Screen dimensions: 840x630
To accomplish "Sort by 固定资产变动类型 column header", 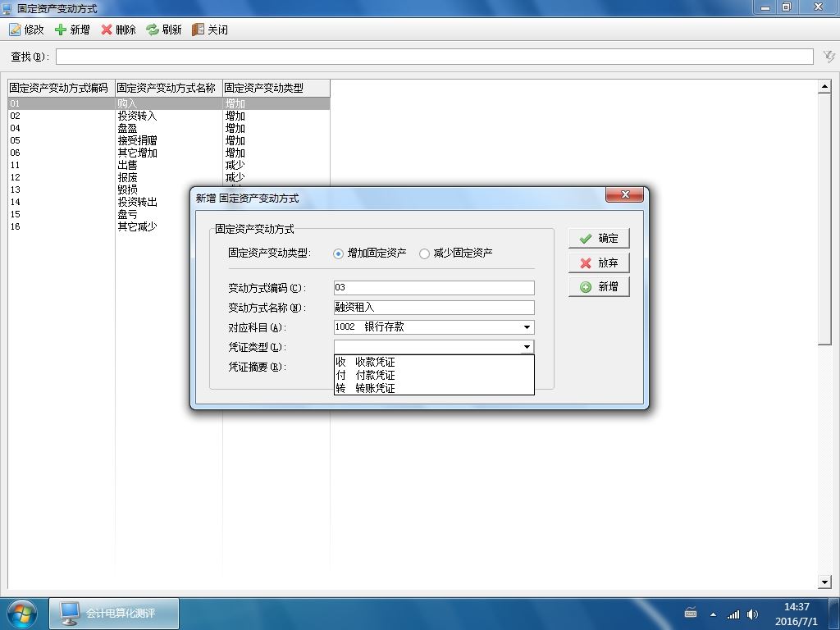I will pos(276,88).
